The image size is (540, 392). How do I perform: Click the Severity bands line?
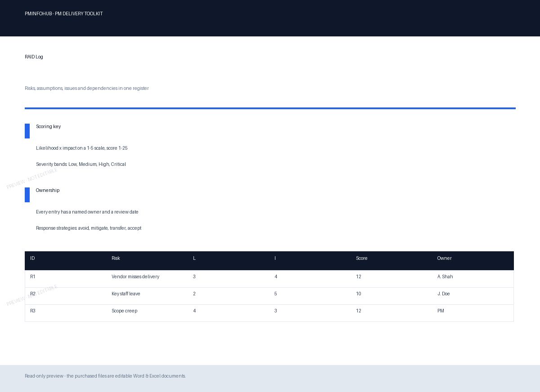(81, 164)
